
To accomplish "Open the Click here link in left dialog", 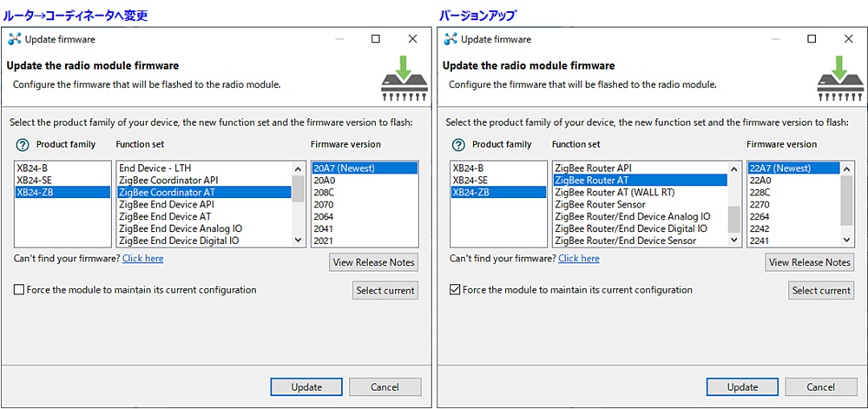I will (x=142, y=259).
